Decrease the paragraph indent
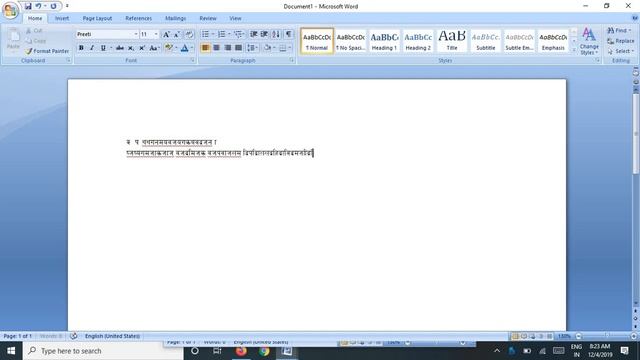 253,34
